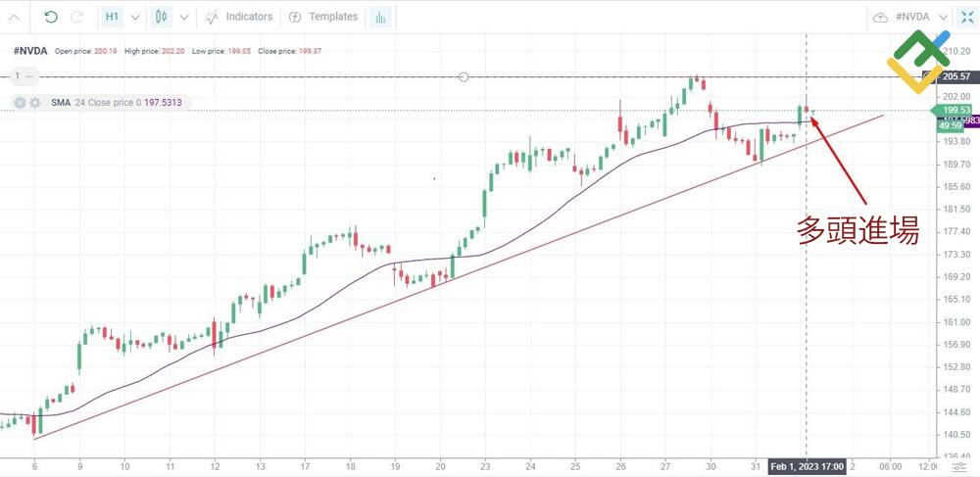
Task: Remove the SMA indicator with the X icon
Action: [x=20, y=103]
